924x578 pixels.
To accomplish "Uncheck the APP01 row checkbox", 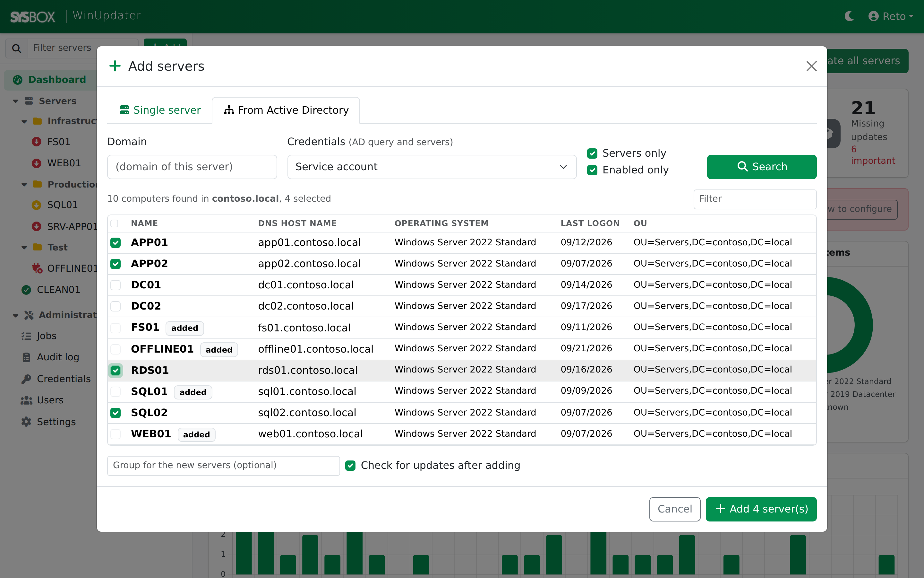I will (115, 243).
